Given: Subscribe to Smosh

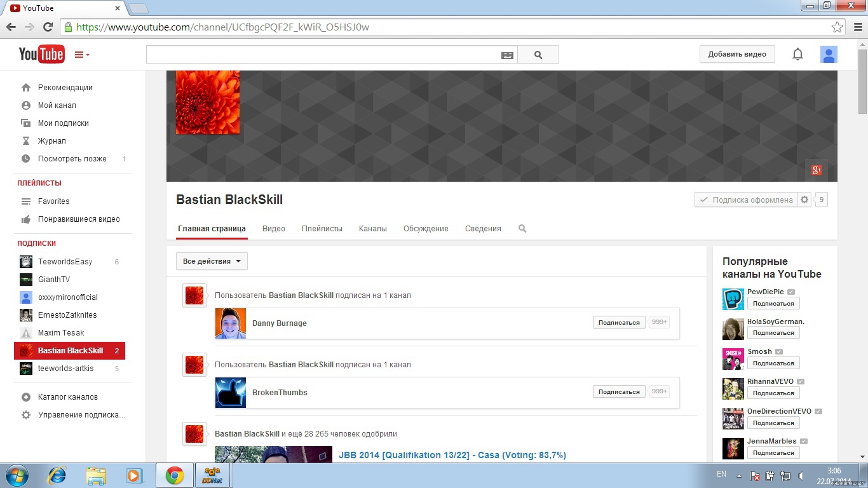Looking at the screenshot, I should tap(773, 363).
